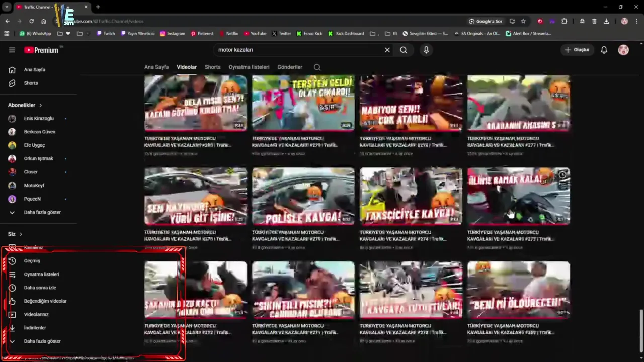Open the Netflix bookmark
Viewport: 644px width, 362px height.
coord(228,34)
